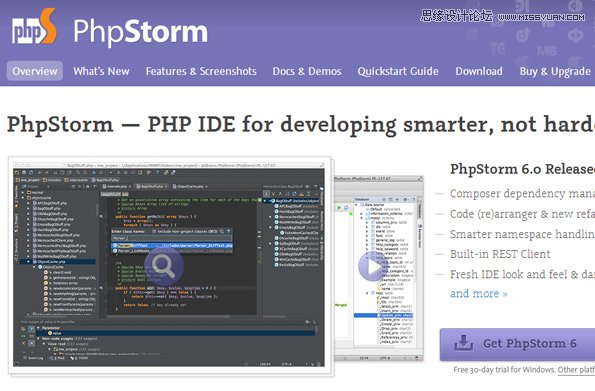Image resolution: width=595 pixels, height=391 pixels.
Task: Click 'Composer dependency' feature line
Action: click(x=523, y=194)
